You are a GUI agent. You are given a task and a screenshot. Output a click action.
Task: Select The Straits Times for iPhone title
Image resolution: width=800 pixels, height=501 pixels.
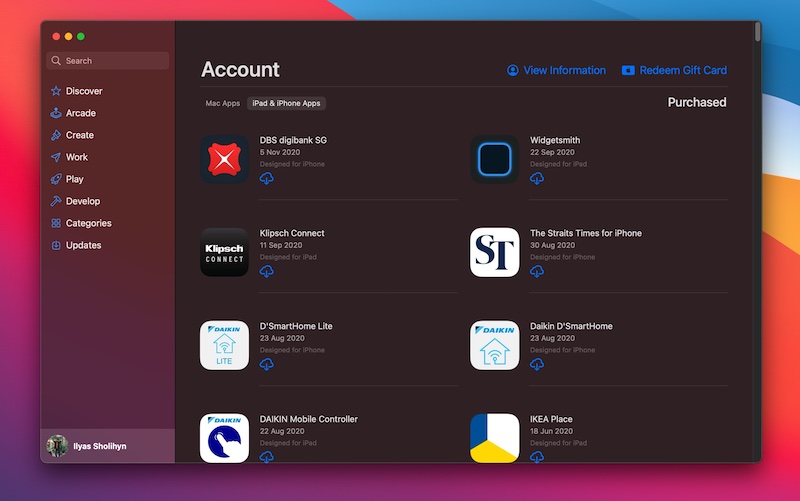(x=586, y=233)
